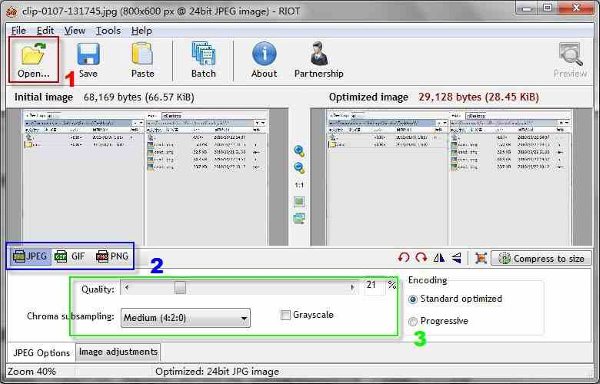Click the Quality slider handle
The width and height of the screenshot is (600, 384).
(x=180, y=287)
